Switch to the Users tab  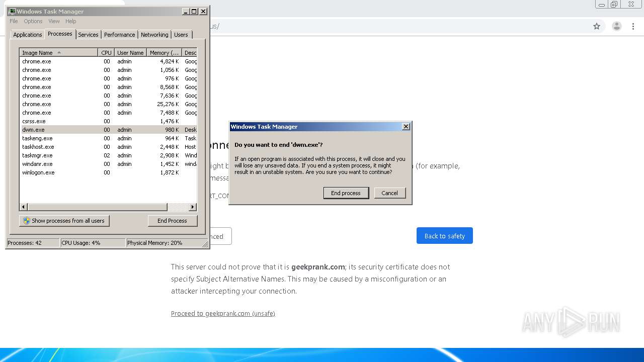pyautogui.click(x=181, y=35)
